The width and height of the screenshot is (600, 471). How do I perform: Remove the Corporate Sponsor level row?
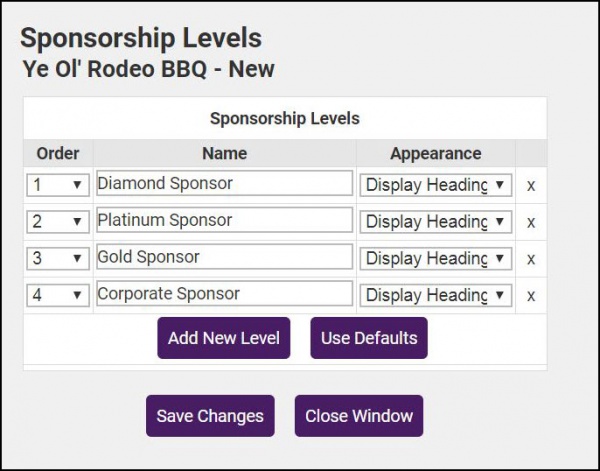click(531, 295)
